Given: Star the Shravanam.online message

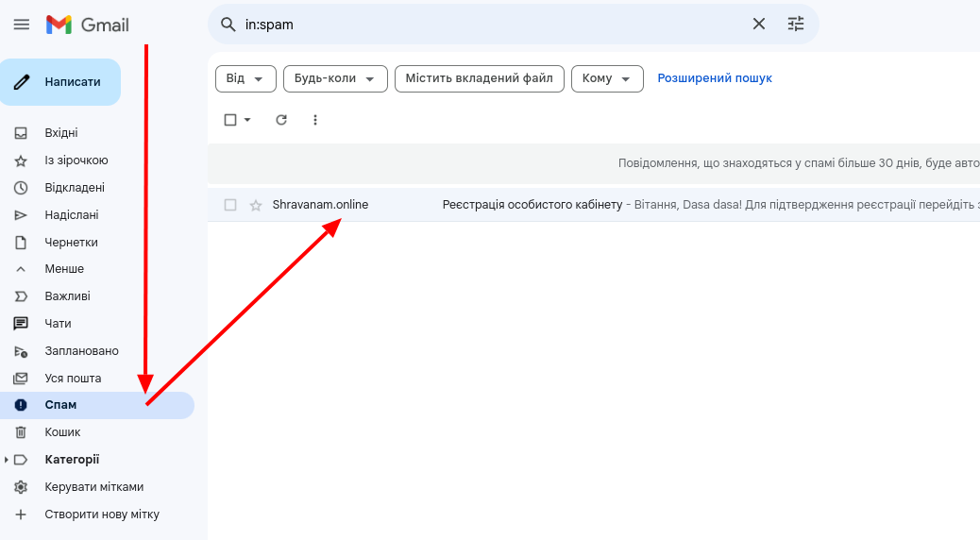Looking at the screenshot, I should (256, 206).
